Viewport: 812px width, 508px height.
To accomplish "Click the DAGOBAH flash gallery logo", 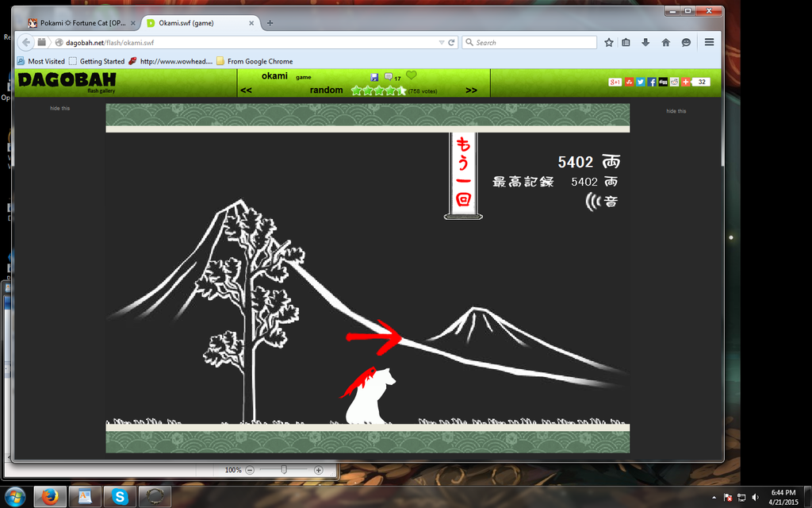I will [67, 82].
